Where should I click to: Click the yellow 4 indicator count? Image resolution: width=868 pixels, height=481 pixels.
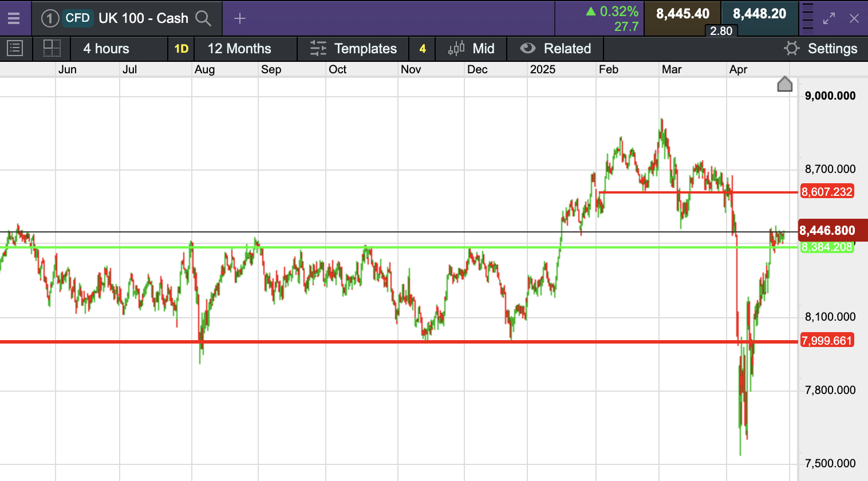[x=423, y=49]
